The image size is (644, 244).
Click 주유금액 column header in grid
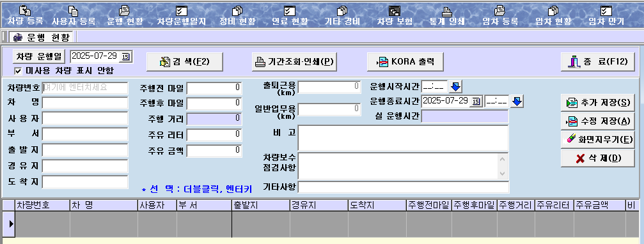coord(600,206)
